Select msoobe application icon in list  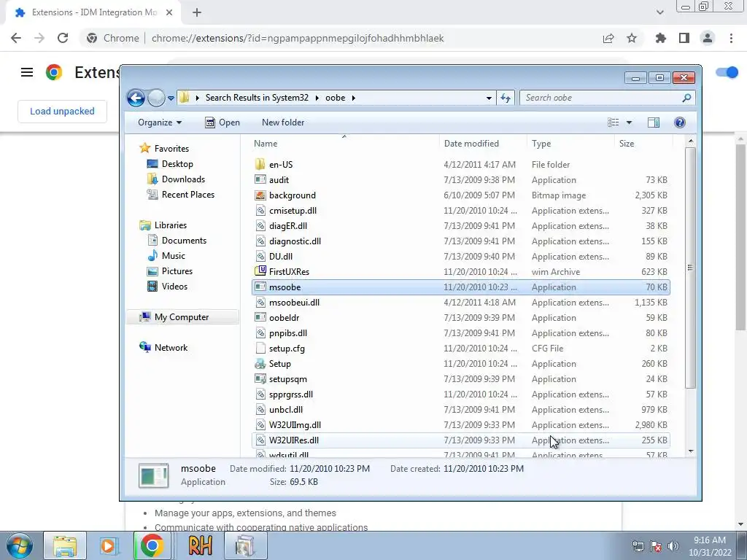pos(260,287)
